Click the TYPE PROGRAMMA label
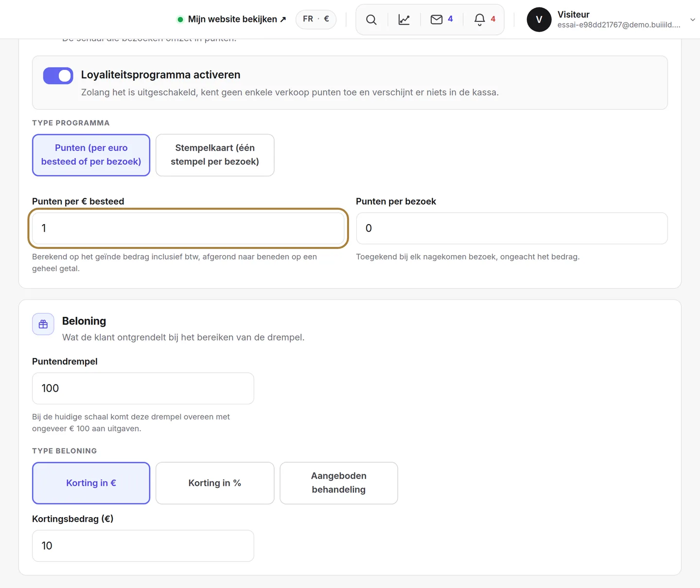The height and width of the screenshot is (588, 700). point(71,123)
